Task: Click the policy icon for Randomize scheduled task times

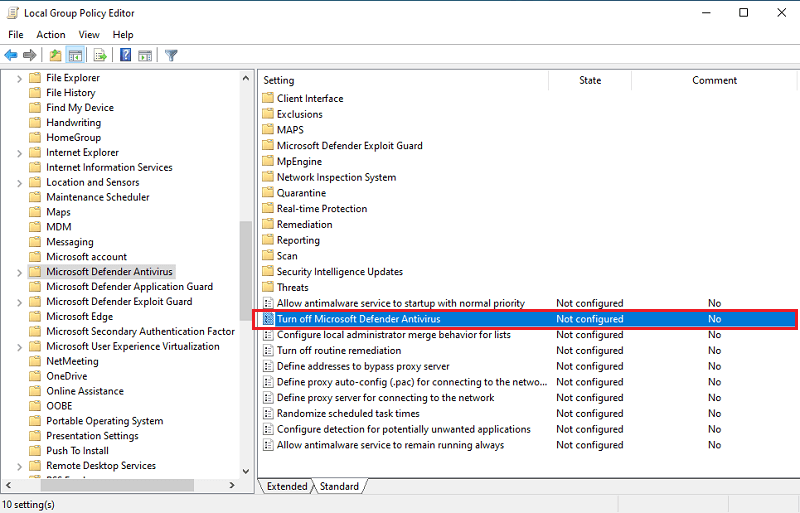Action: [x=268, y=413]
